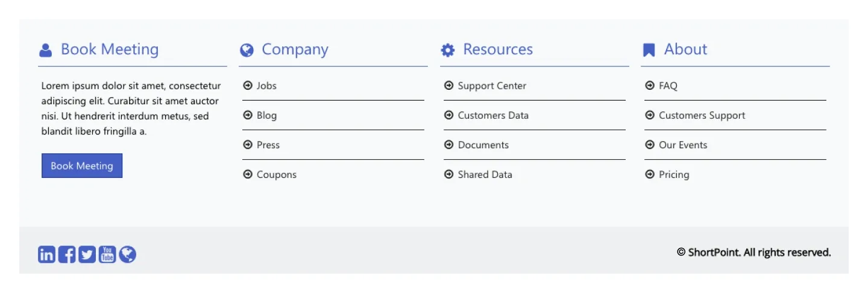Click the bookmark icon beside About heading
The image size is (868, 293).
pyautogui.click(x=649, y=50)
